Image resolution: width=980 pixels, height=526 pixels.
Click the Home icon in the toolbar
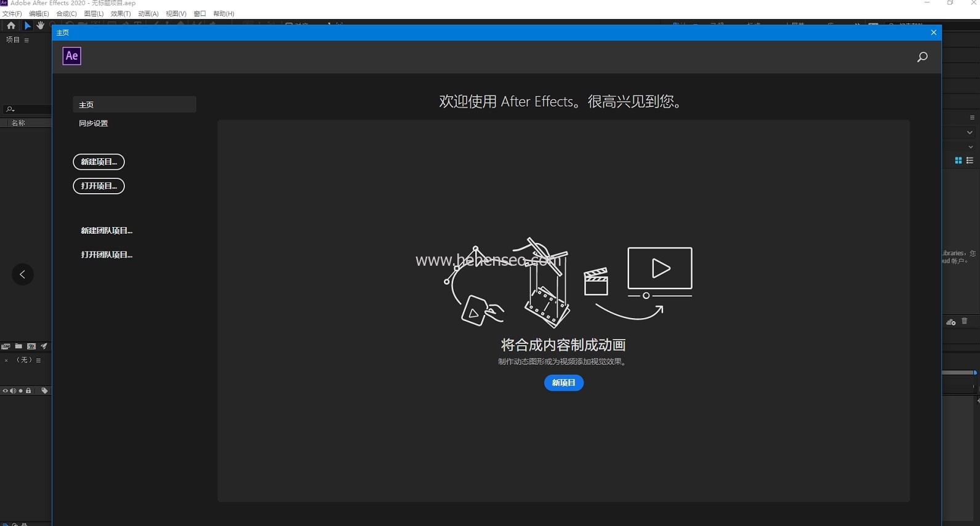11,26
